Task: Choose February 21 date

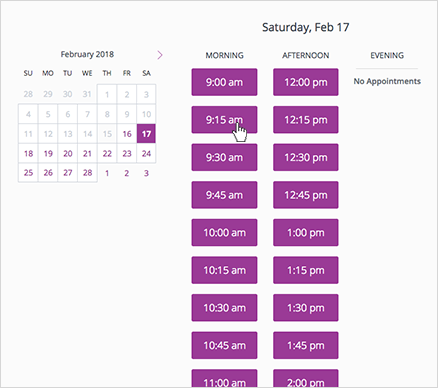Action: click(87, 153)
